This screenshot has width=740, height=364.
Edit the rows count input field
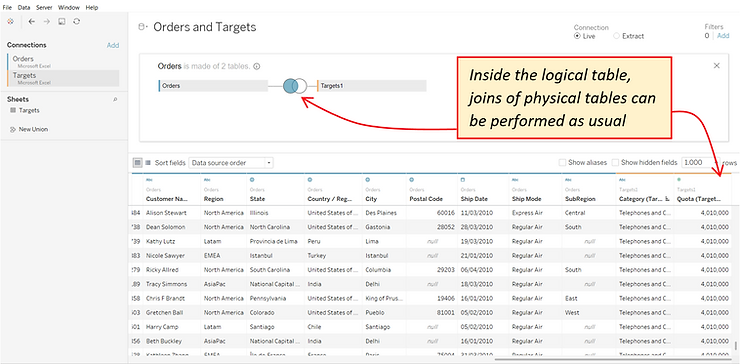click(700, 162)
